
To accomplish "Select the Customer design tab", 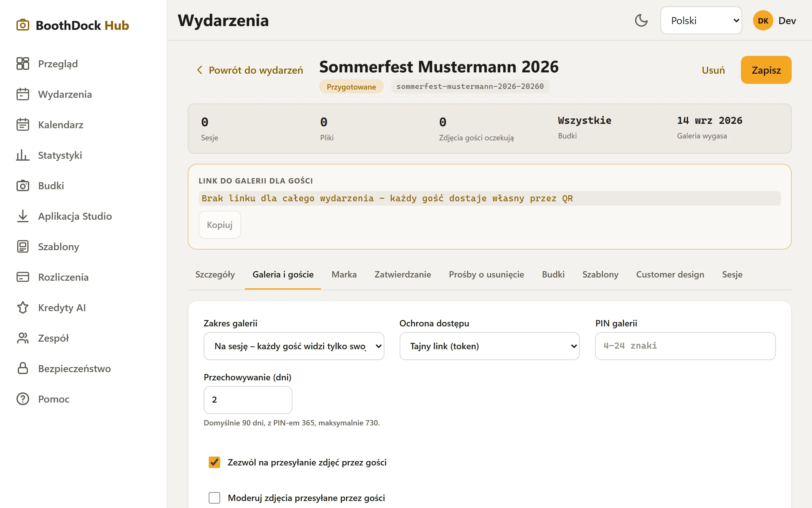I will point(670,275).
